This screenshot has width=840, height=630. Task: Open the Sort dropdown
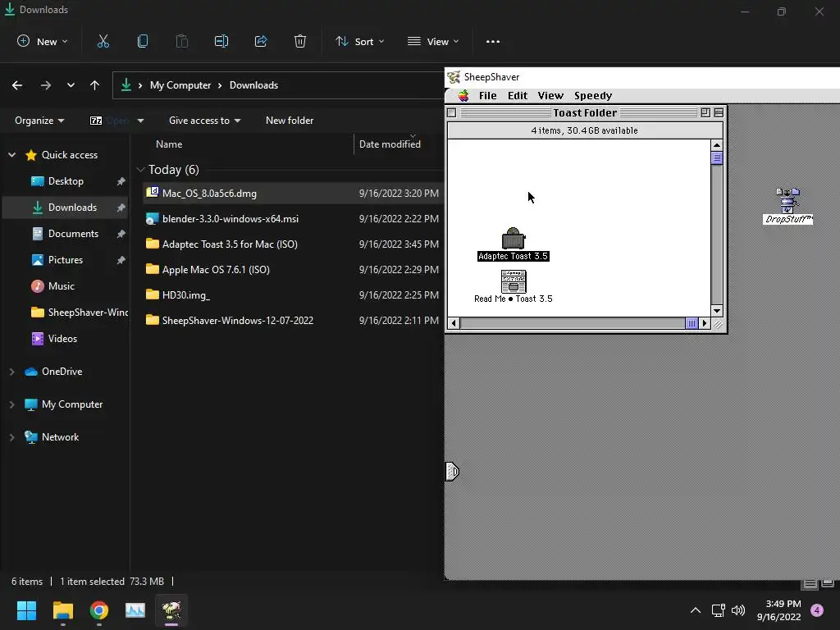pyautogui.click(x=360, y=41)
